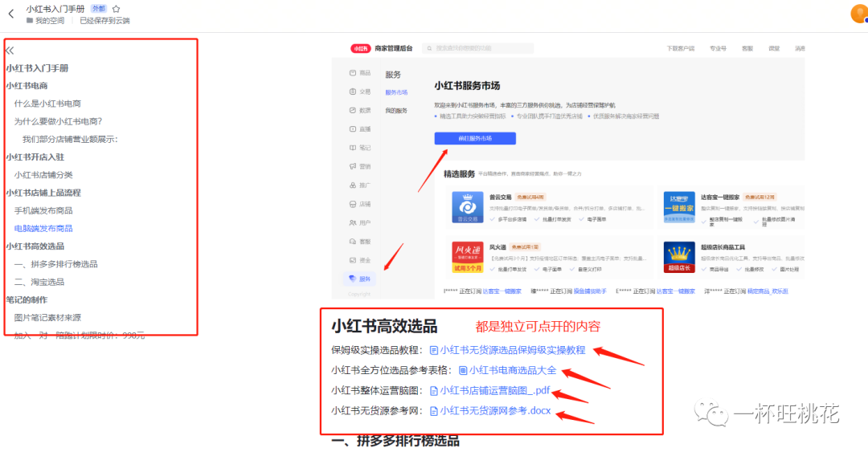Open the 达客宝一键搬家 service icon
This screenshot has width=868, height=452.
(679, 207)
